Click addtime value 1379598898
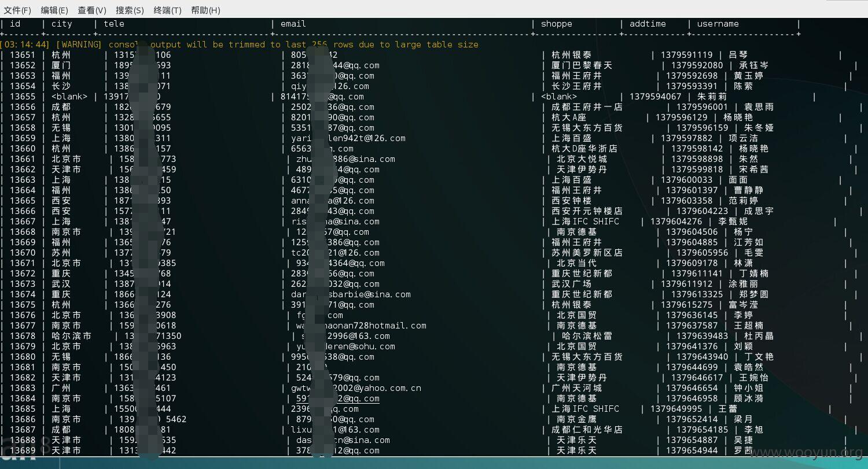868x469 pixels. pyautogui.click(x=697, y=159)
